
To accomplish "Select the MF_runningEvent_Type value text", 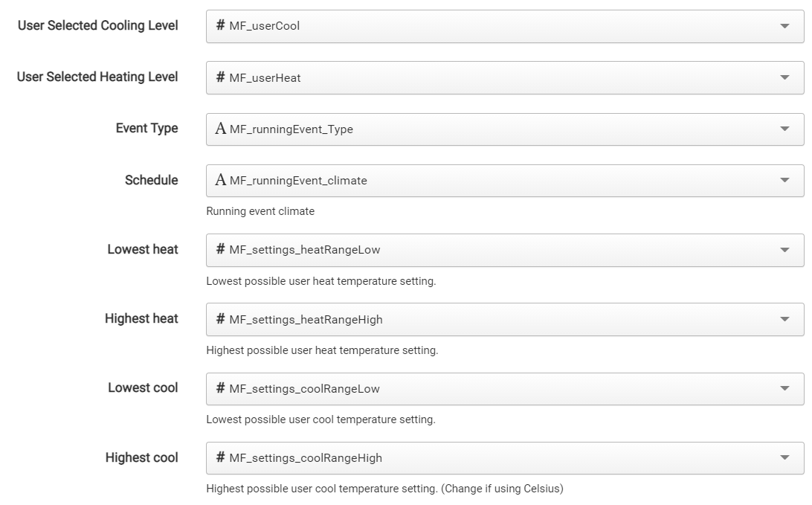I will (x=291, y=129).
